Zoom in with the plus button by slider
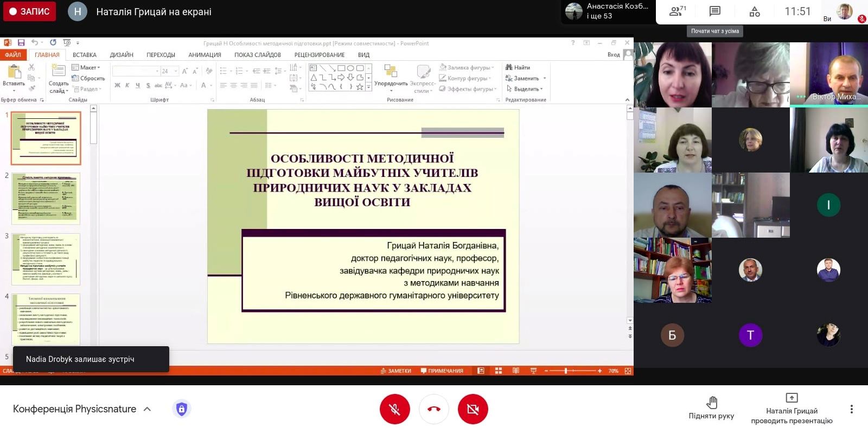 click(599, 371)
